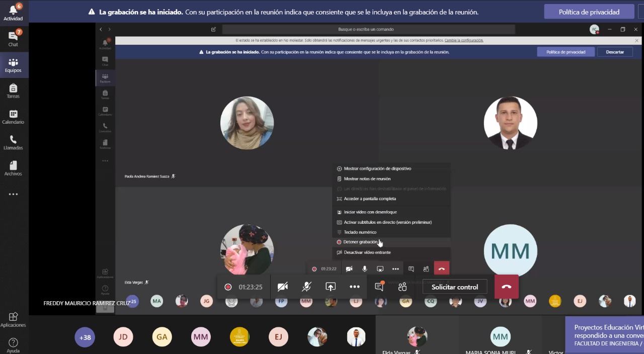Choose 'Iniciar vídeo con desenfoque' menu item
644x354 pixels.
pos(391,212)
